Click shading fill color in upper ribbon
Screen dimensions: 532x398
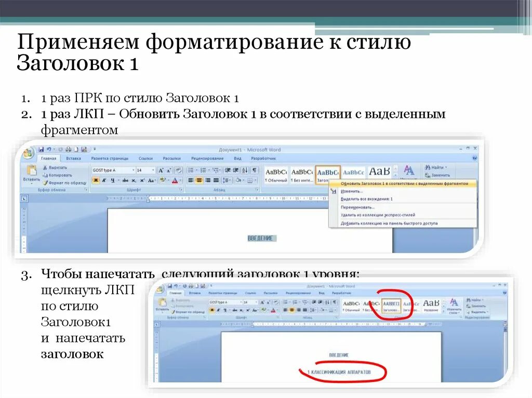point(238,181)
